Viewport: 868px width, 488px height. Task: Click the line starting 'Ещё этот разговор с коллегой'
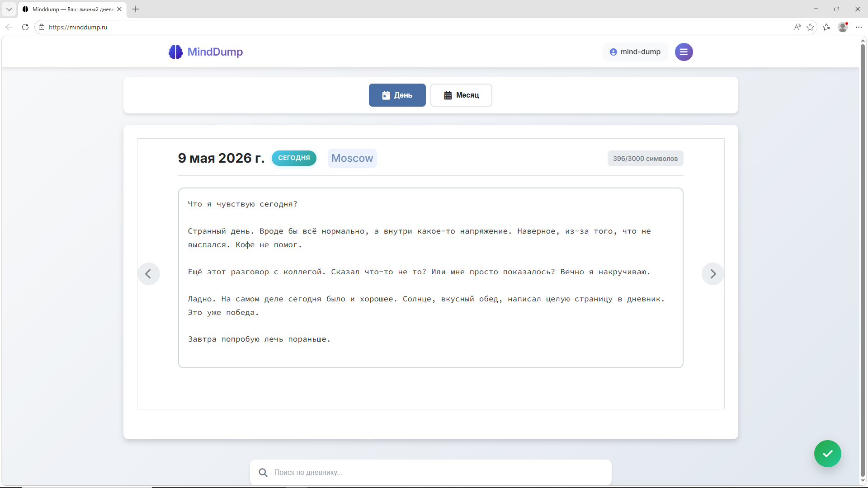419,272
